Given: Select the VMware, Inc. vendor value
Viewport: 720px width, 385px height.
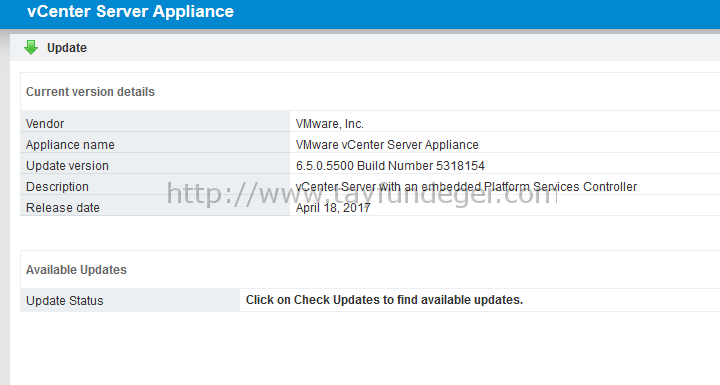Looking at the screenshot, I should 330,124.
